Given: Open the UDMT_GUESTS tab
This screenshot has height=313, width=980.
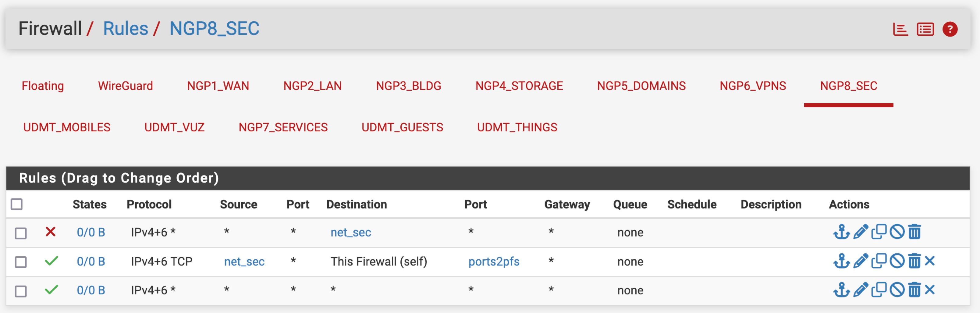Looking at the screenshot, I should [x=402, y=127].
